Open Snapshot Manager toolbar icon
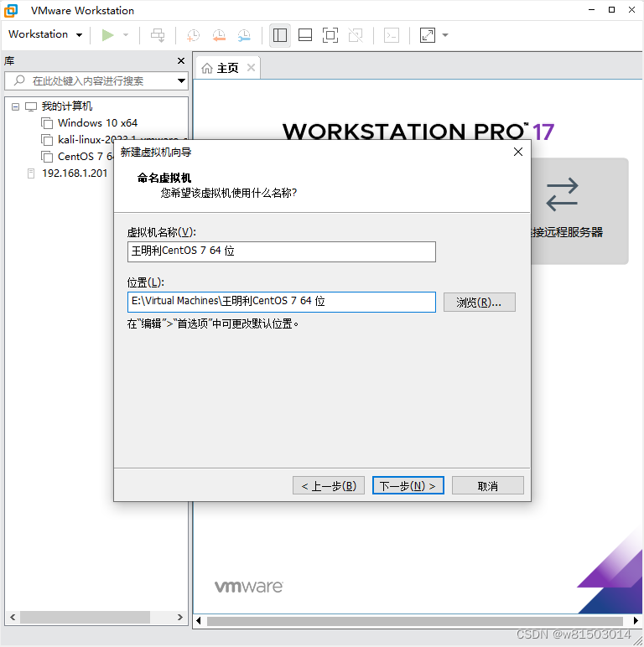 tap(244, 35)
